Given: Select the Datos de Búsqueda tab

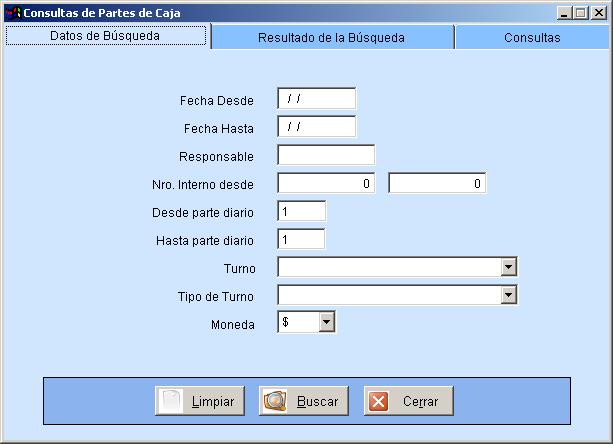Looking at the screenshot, I should tap(105, 36).
